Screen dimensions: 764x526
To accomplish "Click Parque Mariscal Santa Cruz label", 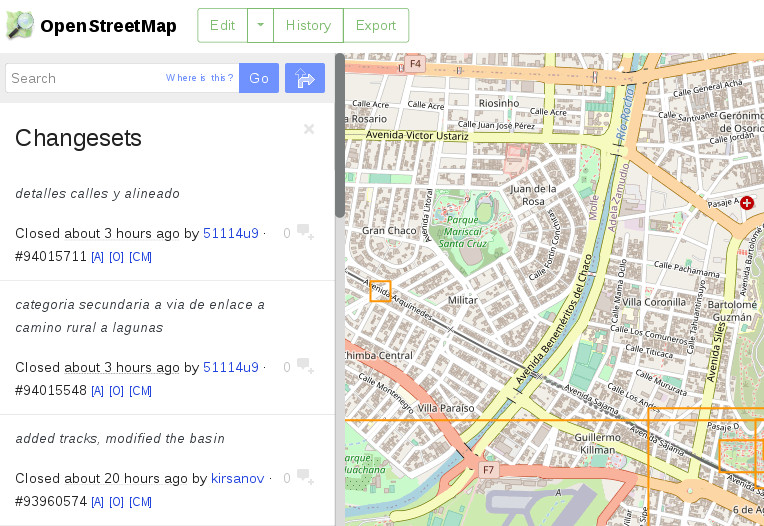I will (463, 232).
